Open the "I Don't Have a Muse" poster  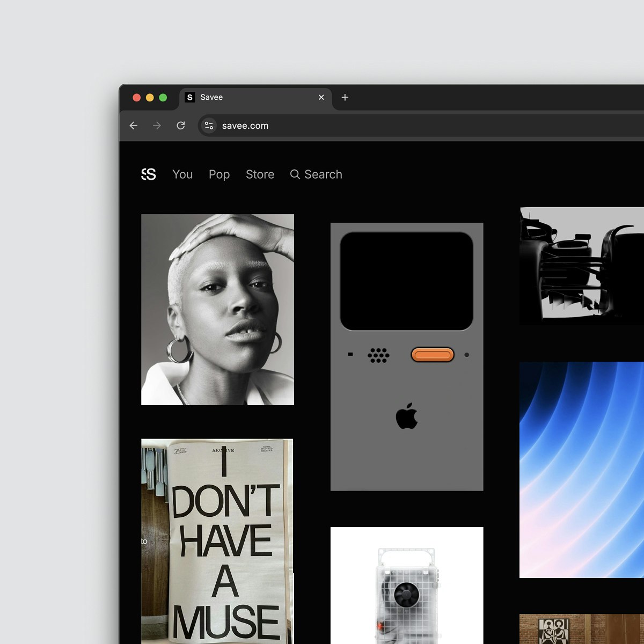[x=217, y=541]
